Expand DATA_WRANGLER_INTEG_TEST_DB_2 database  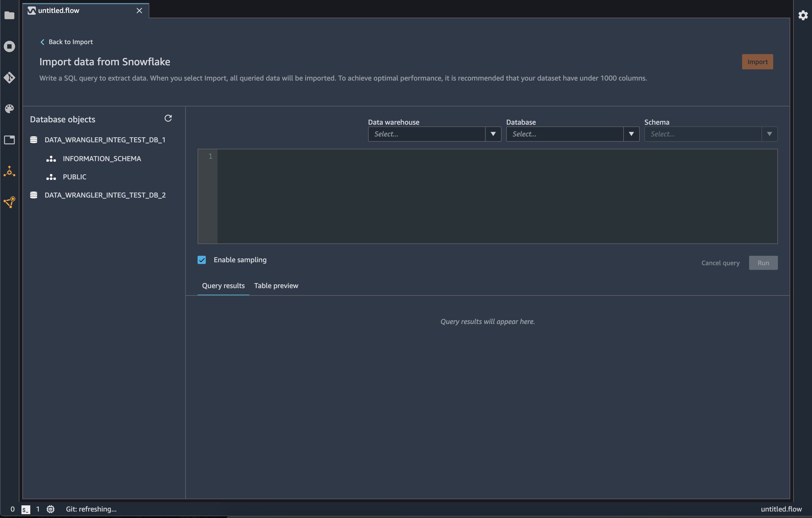(x=105, y=195)
